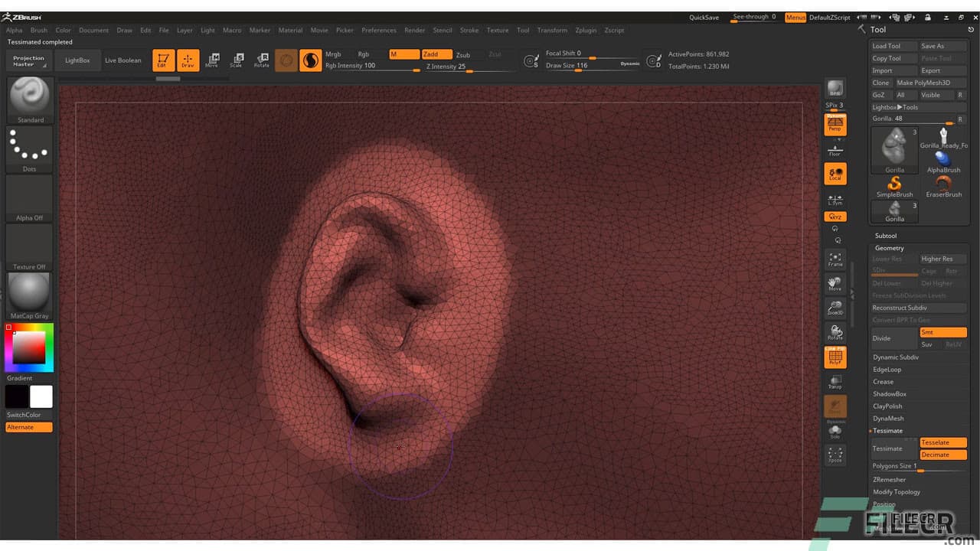980x551 pixels.
Task: Activate the Frame icon on right shelf
Action: 835,259
